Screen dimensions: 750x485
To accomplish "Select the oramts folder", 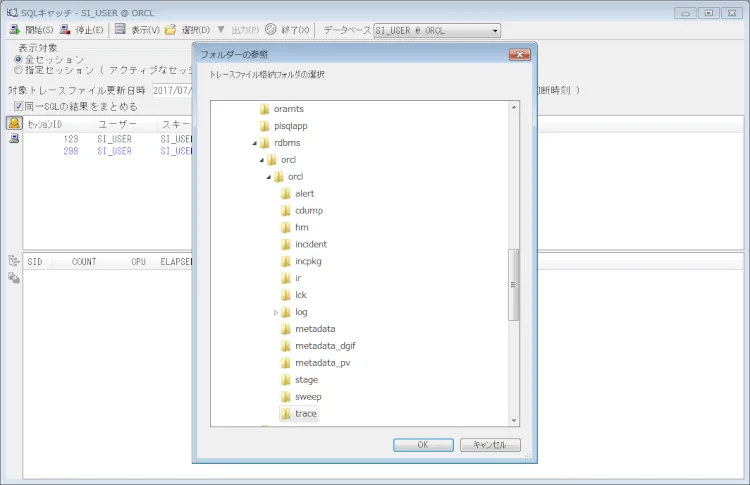I will (x=288, y=109).
